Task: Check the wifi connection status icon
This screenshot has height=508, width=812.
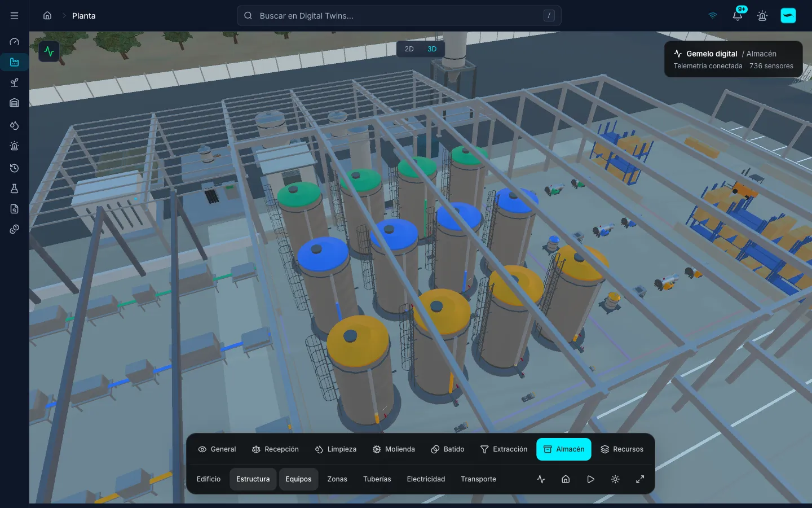Action: tap(713, 16)
